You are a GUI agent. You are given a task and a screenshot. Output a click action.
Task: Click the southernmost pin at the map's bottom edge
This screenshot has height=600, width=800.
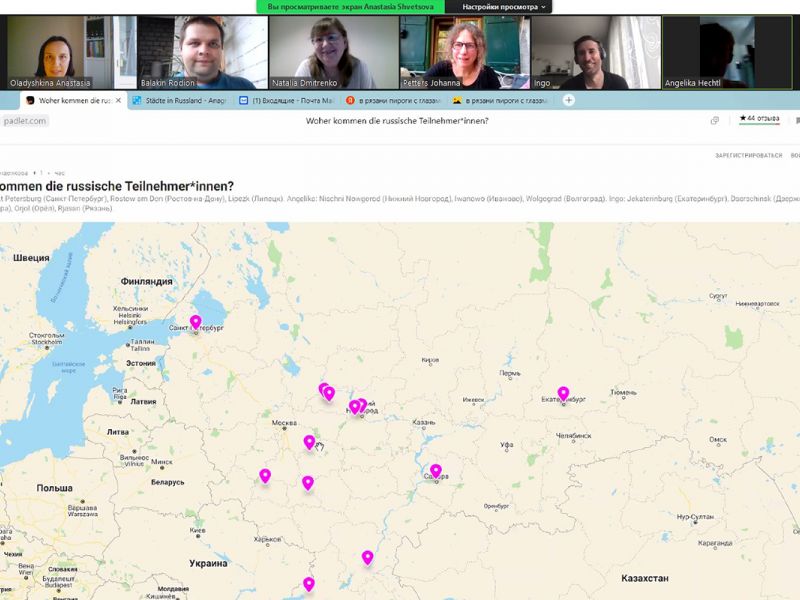pyautogui.click(x=309, y=584)
